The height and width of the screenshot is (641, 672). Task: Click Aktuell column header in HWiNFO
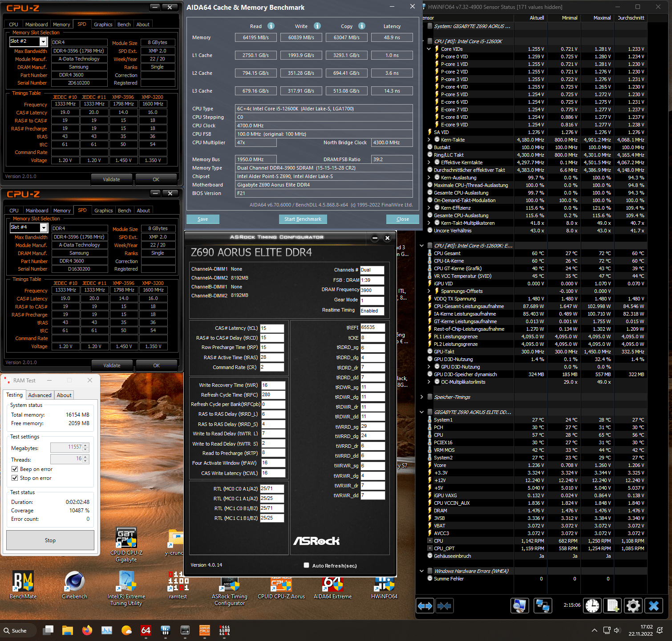tap(537, 18)
